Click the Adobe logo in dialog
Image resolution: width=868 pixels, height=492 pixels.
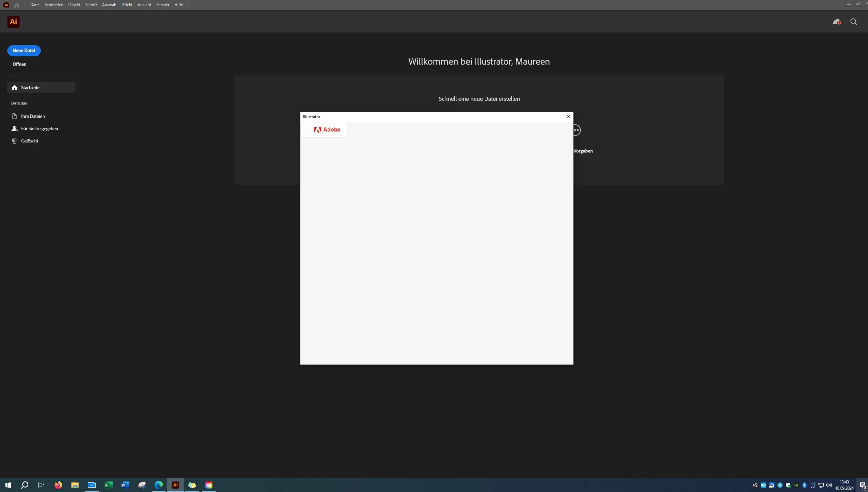point(327,130)
